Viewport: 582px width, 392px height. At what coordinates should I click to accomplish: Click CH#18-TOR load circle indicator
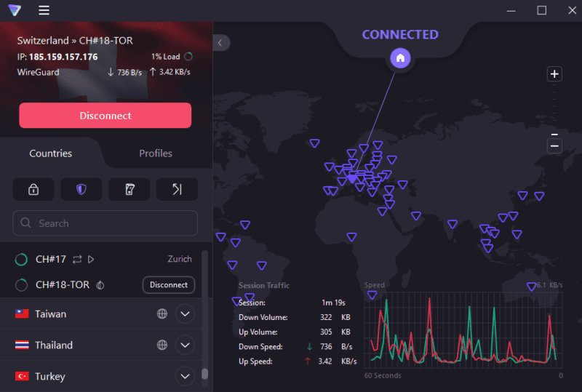pyautogui.click(x=21, y=284)
